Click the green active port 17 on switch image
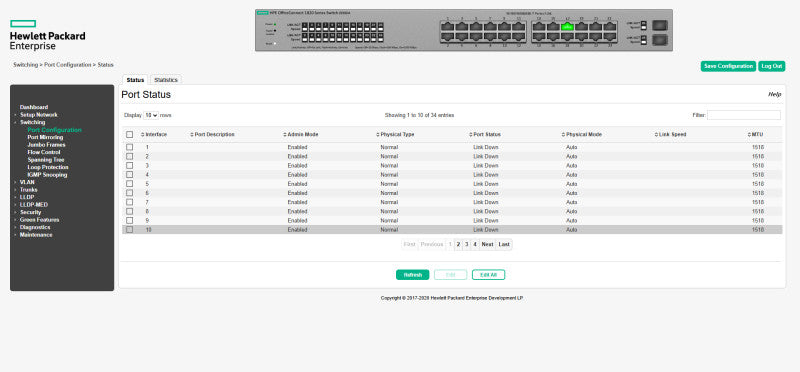The height and width of the screenshot is (372, 800). pos(567,27)
